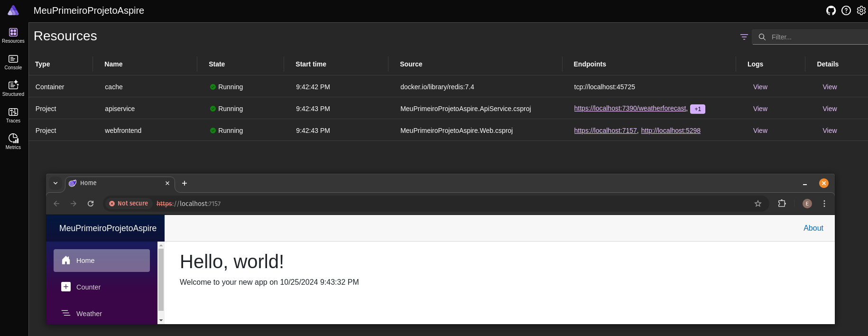Minimize the browser window
Viewport: 868px width, 336px height.
click(805, 183)
